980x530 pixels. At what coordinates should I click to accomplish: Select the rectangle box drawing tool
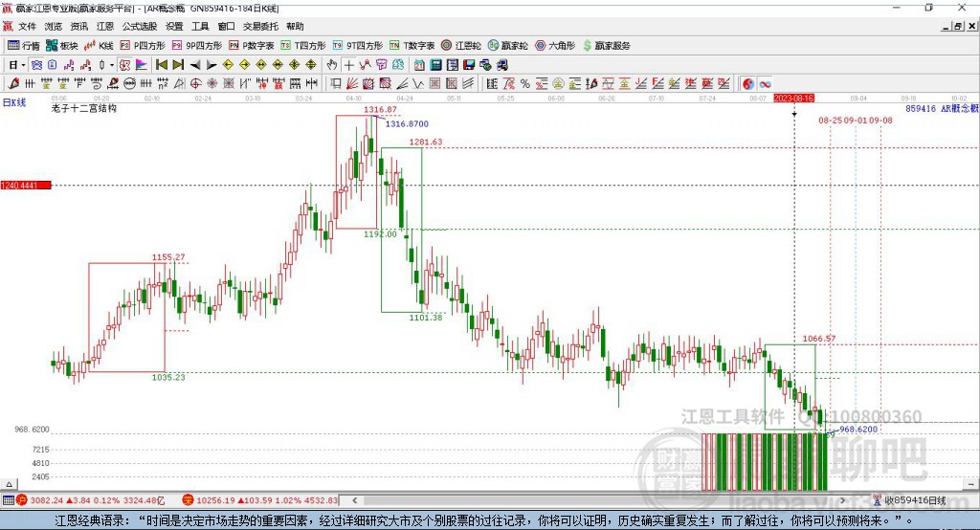(x=336, y=84)
